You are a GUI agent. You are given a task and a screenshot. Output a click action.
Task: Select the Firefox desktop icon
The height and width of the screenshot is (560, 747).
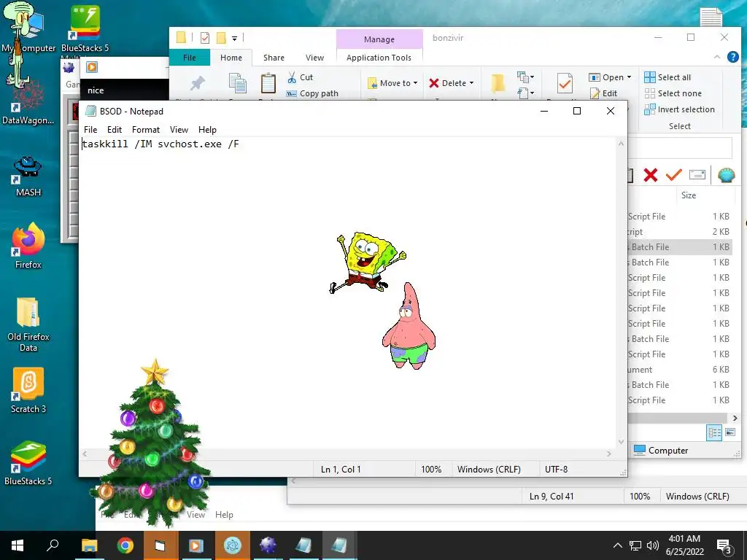tap(28, 246)
